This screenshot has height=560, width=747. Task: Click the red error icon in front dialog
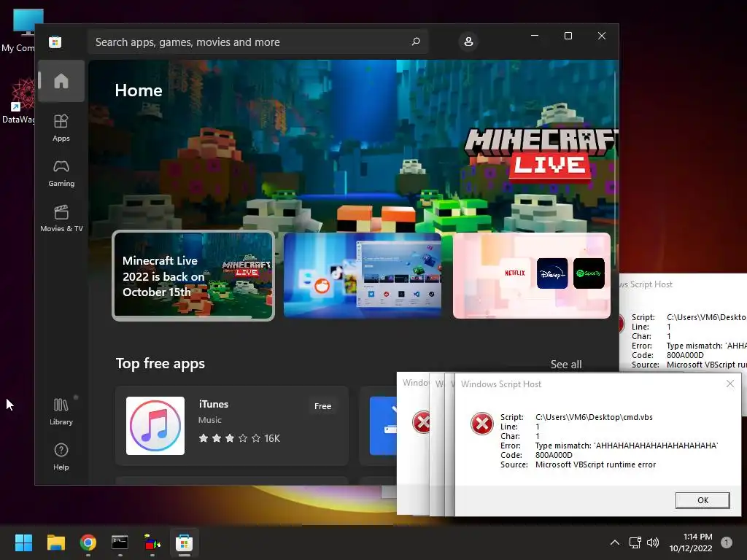coord(481,424)
